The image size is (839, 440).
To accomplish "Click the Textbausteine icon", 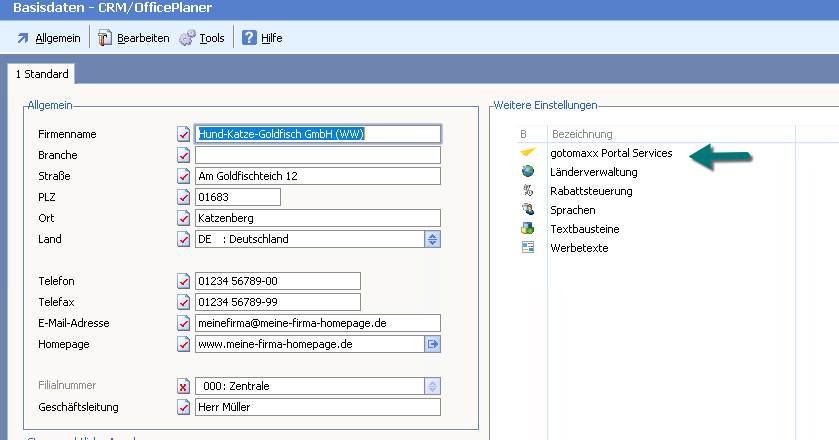I will [528, 229].
